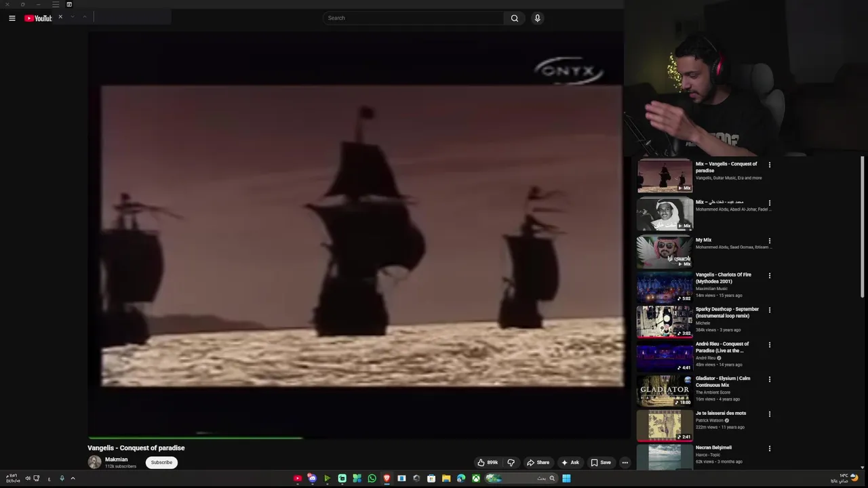Click the taskbar search box

point(522,479)
